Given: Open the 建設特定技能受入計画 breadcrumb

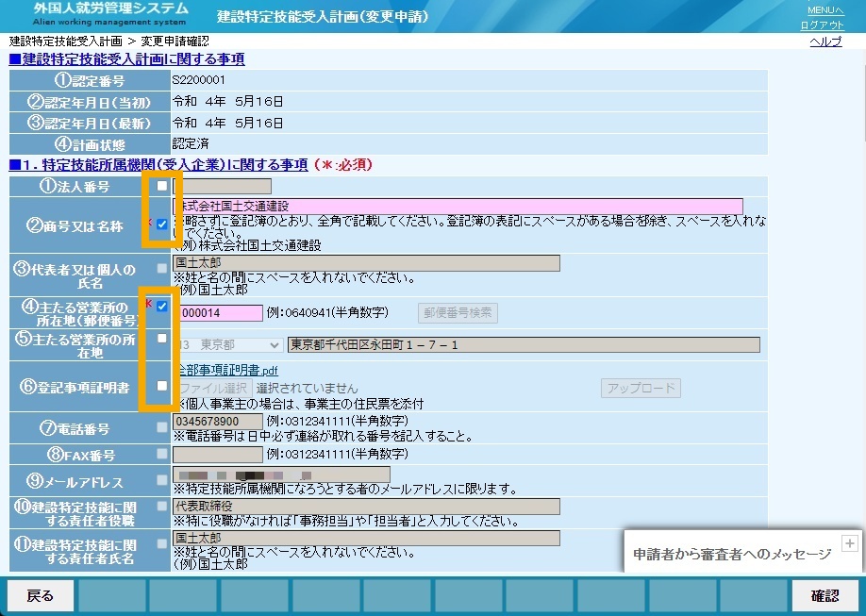Looking at the screenshot, I should tap(66, 42).
